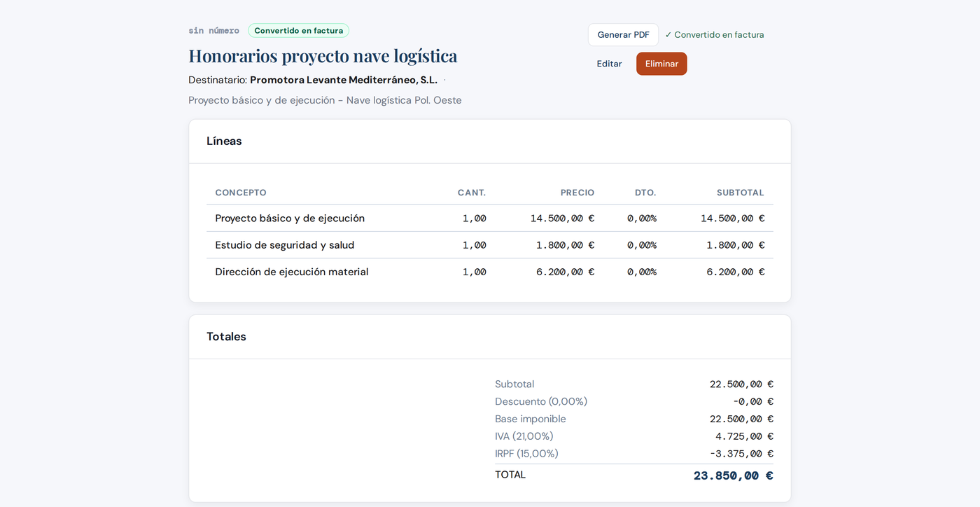
Task: Click discount 0,00% in Dirección de ejecución row
Action: pyautogui.click(x=642, y=272)
